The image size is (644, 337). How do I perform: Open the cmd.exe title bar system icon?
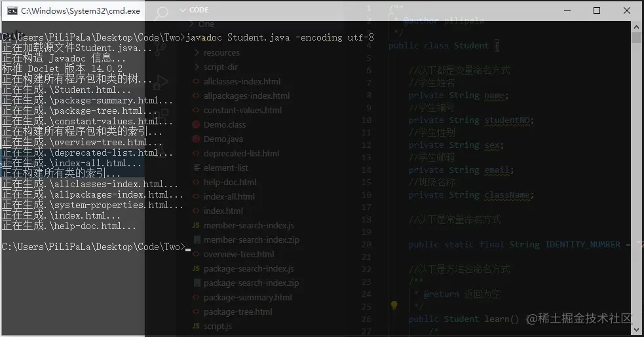point(12,11)
